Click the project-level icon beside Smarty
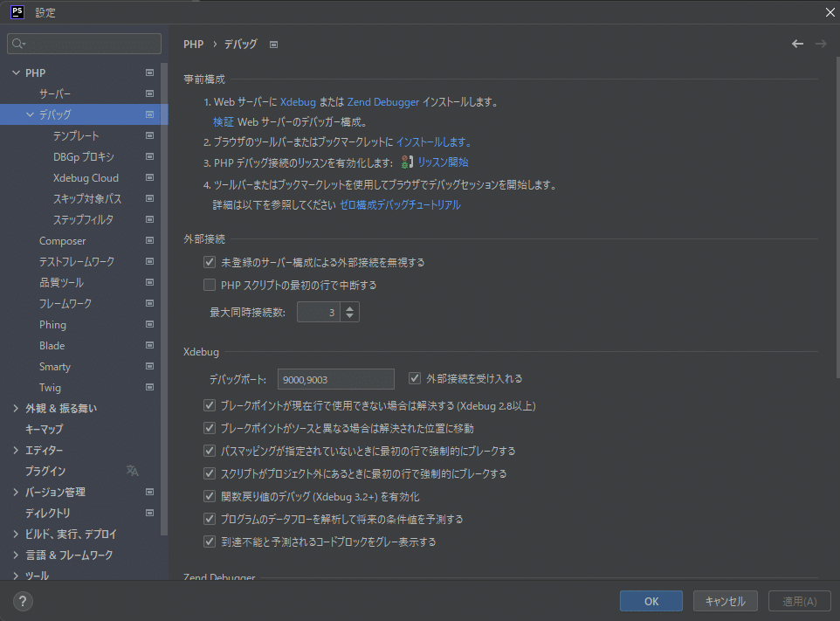Screen dimensions: 840x621 (x=150, y=367)
